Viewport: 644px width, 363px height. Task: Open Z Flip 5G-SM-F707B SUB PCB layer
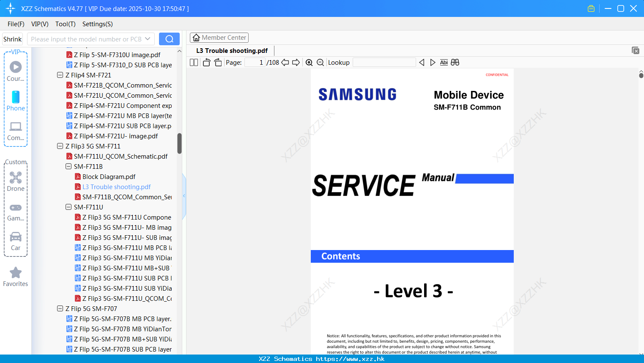[123, 349]
